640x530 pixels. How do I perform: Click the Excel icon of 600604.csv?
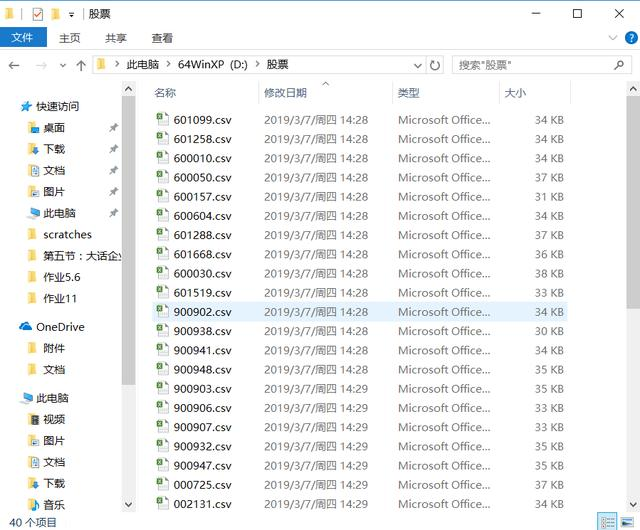[162, 215]
